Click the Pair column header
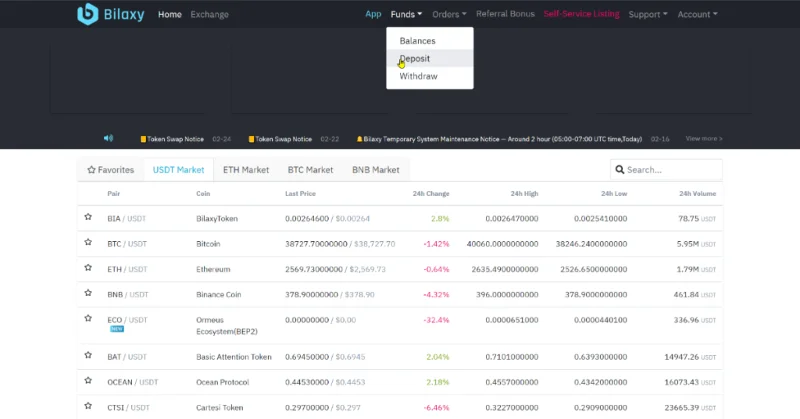Viewport: 800px width, 419px height. pos(113,193)
